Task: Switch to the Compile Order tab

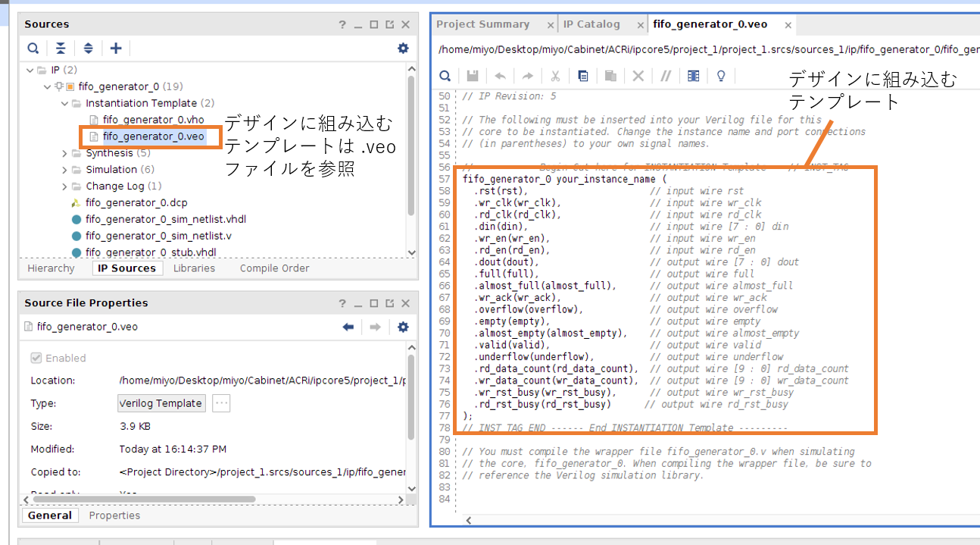Action: 274,268
